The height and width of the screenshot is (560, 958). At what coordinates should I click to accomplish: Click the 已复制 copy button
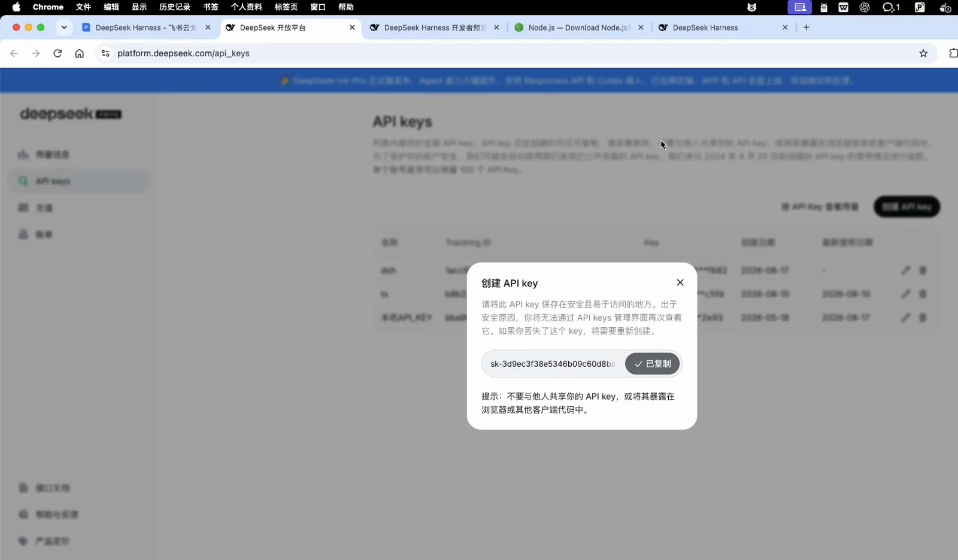(x=652, y=364)
